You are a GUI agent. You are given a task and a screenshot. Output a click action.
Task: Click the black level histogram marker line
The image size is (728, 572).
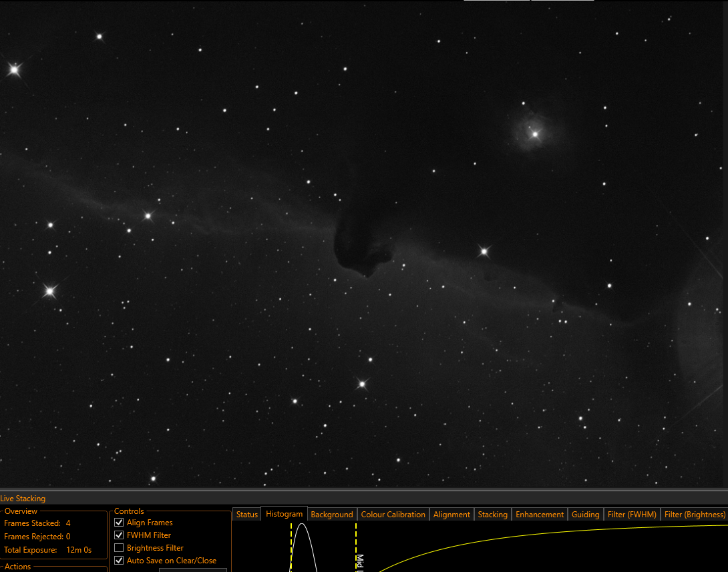tap(291, 547)
